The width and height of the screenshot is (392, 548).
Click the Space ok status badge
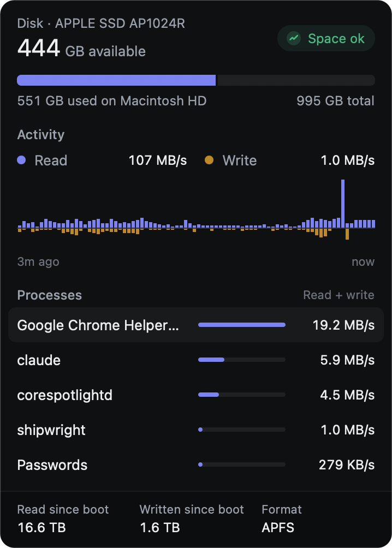[326, 38]
